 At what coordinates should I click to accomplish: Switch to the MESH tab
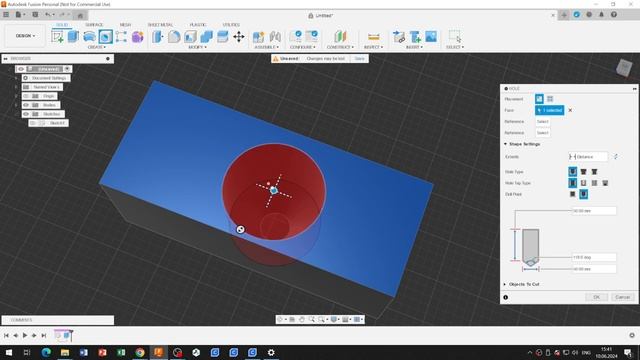tap(125, 25)
